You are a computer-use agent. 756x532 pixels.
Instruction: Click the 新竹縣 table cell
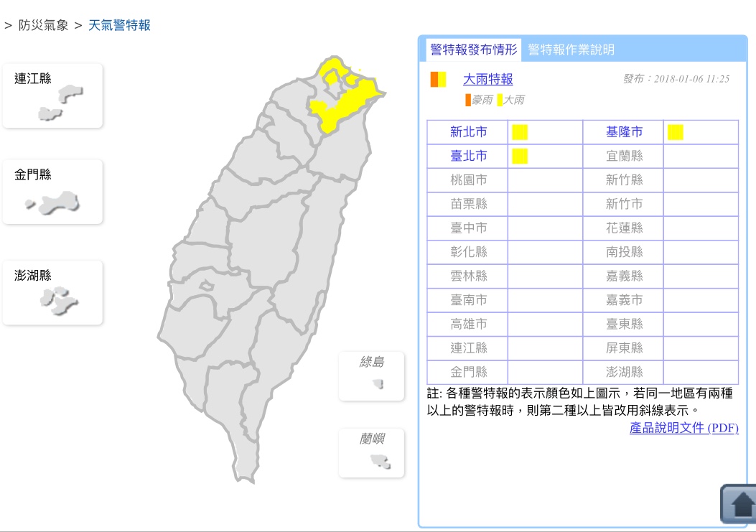click(624, 180)
